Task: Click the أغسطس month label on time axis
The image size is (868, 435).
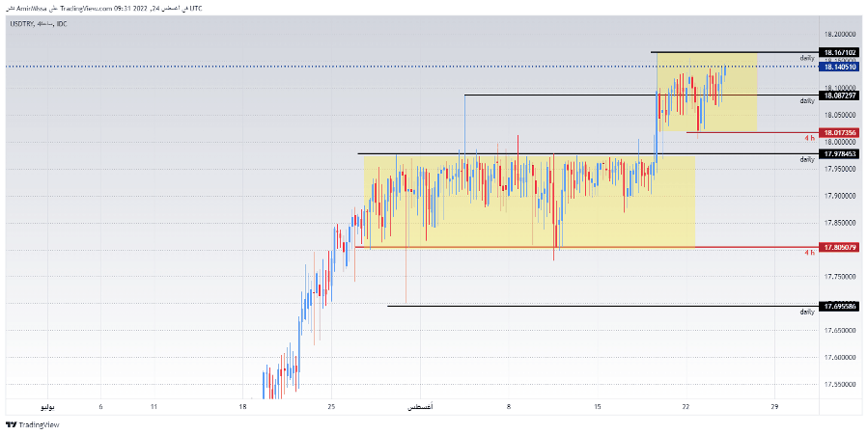Action: [x=420, y=407]
